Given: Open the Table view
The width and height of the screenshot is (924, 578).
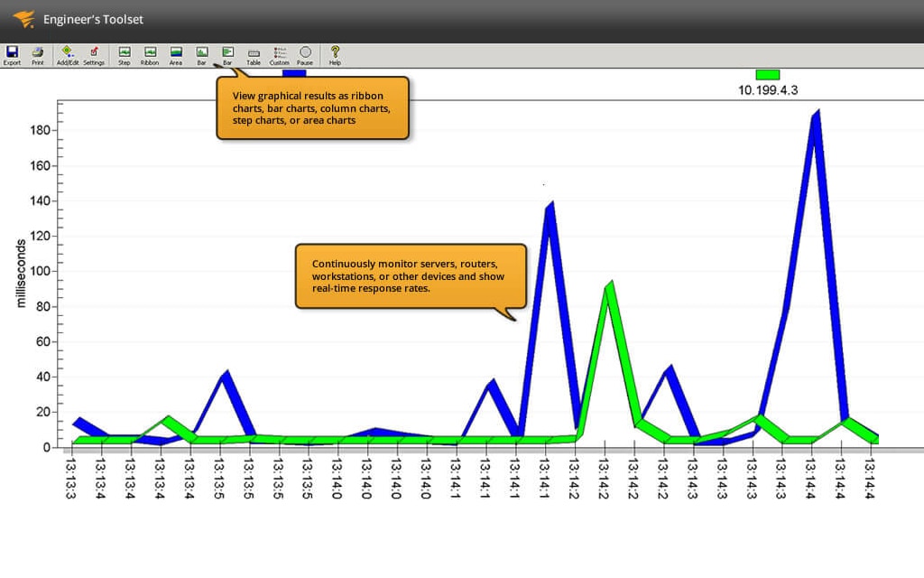Looking at the screenshot, I should coord(254,54).
